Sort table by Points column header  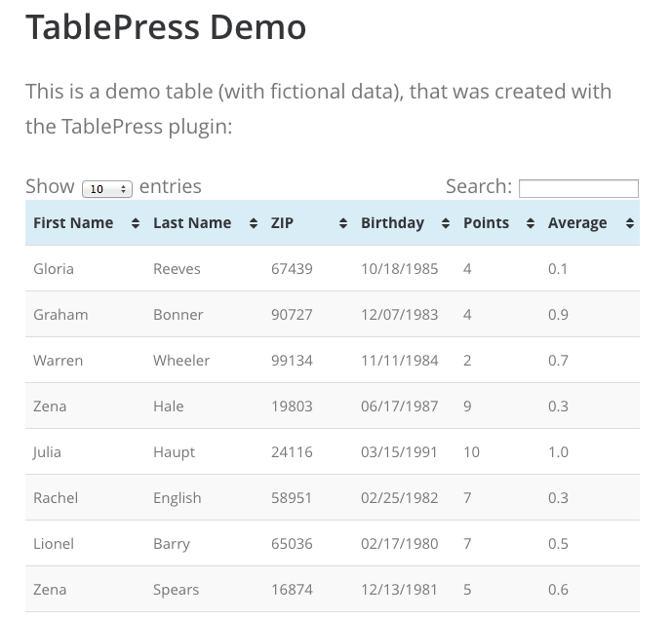pyautogui.click(x=498, y=223)
